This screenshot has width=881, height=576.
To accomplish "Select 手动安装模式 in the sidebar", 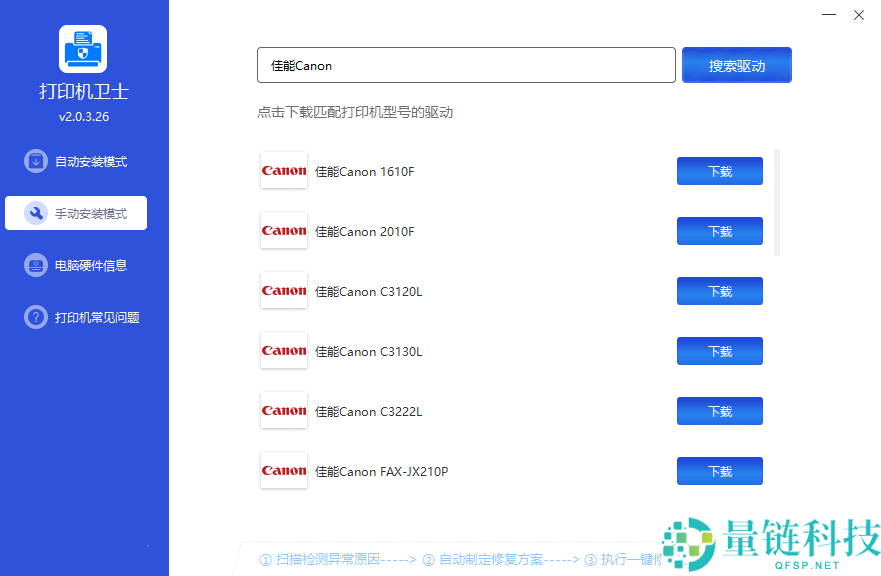I will tap(76, 213).
